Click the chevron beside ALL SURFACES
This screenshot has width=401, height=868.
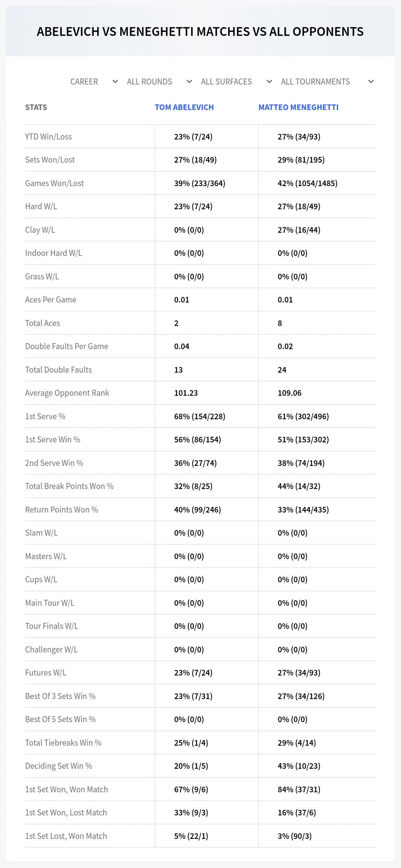pos(269,82)
